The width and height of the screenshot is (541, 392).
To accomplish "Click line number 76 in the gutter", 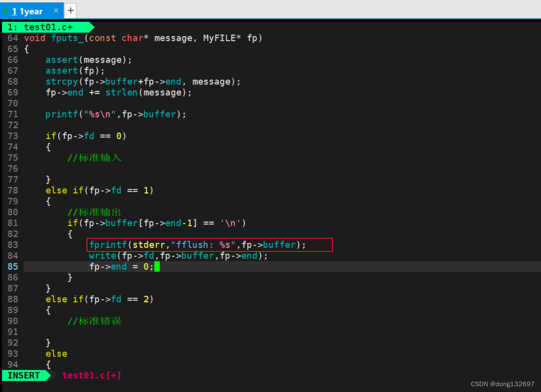I will pos(13,169).
